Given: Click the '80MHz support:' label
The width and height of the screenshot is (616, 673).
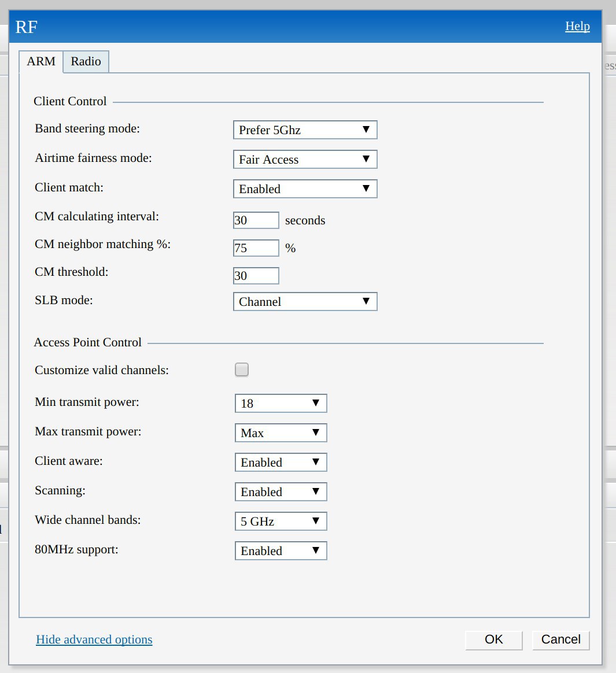Looking at the screenshot, I should 76,549.
